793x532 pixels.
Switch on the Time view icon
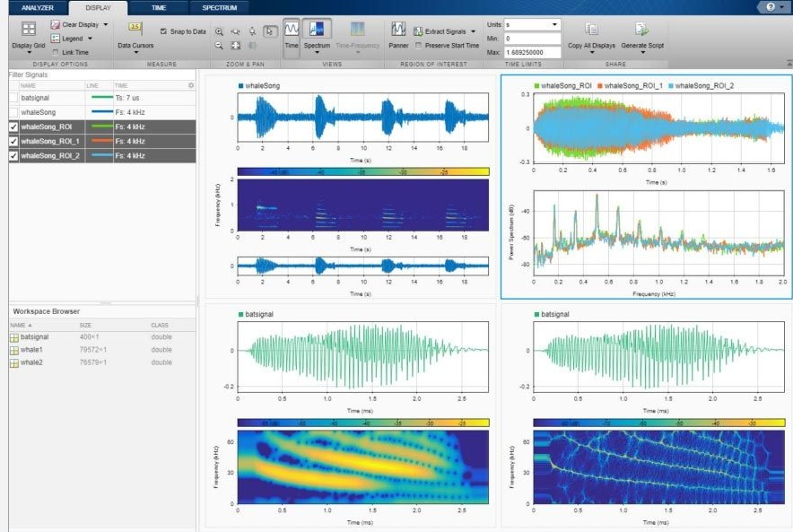coord(292,29)
